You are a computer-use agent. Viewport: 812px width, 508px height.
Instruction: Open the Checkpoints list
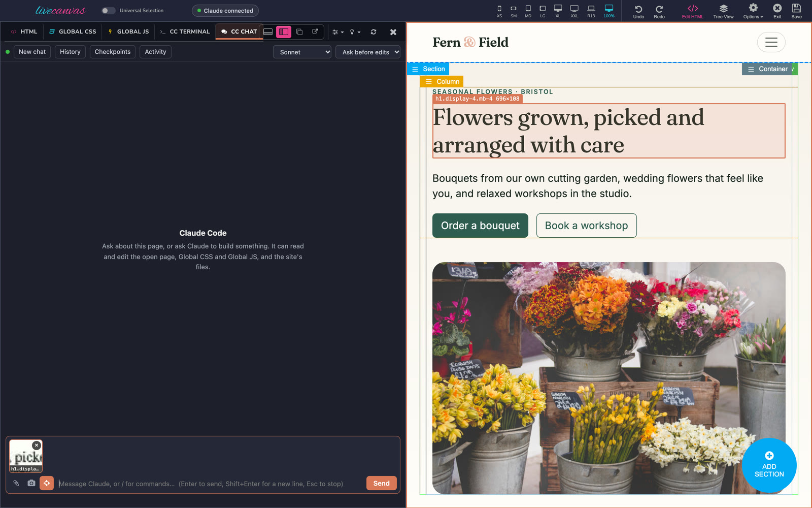click(113, 52)
